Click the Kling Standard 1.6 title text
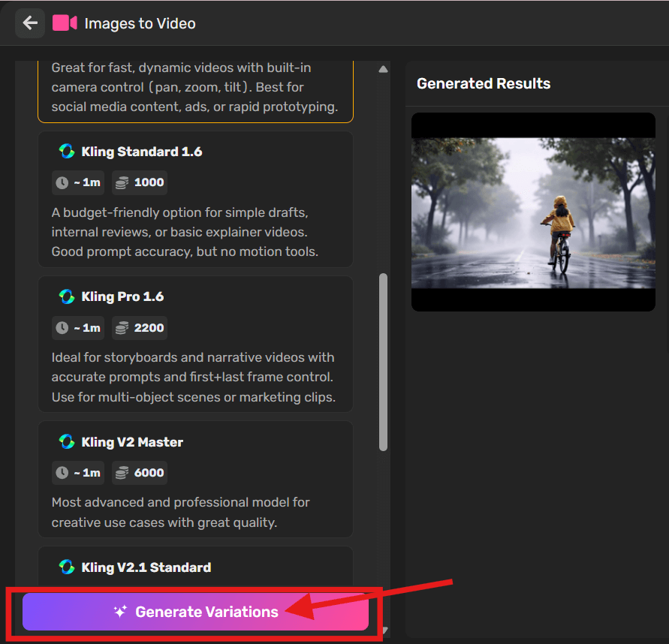Viewport: 669px width, 644px height. click(x=142, y=152)
